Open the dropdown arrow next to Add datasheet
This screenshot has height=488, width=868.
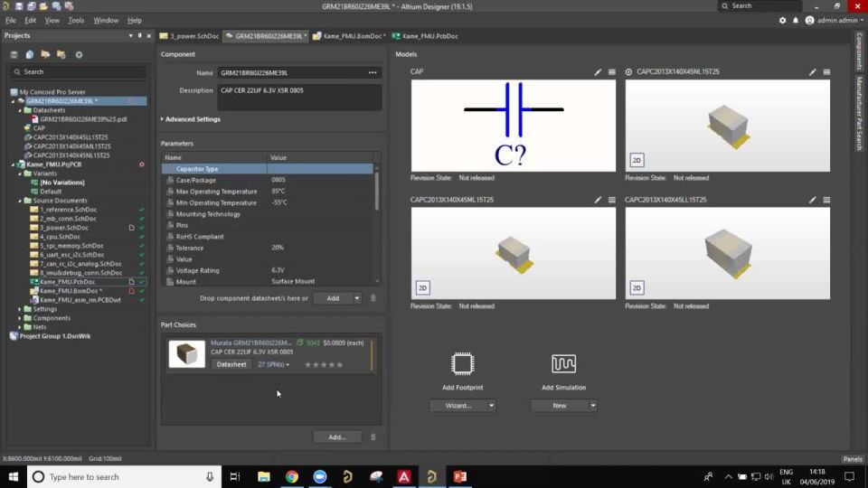tap(357, 298)
